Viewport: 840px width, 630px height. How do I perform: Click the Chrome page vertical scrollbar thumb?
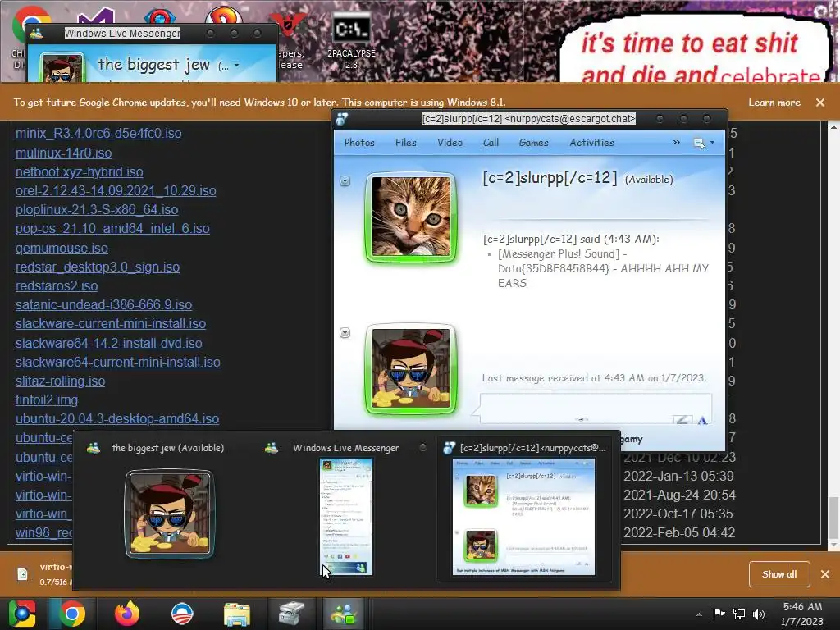(x=833, y=518)
